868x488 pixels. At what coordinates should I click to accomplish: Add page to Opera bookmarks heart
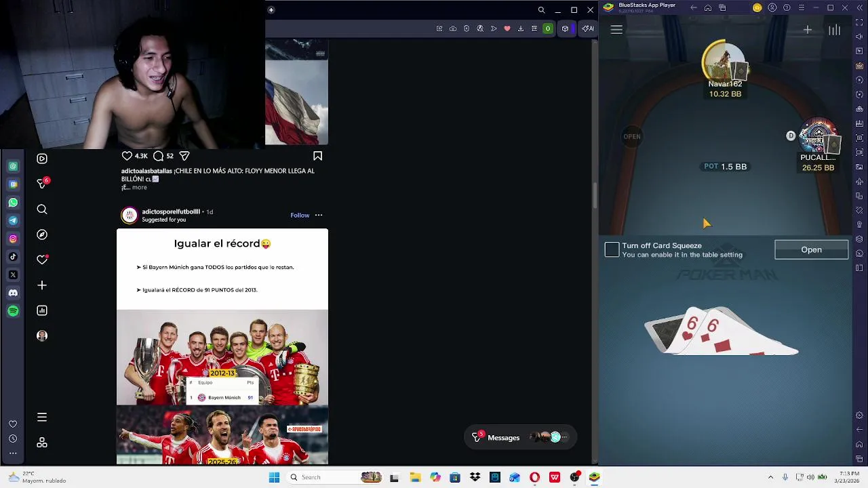(507, 28)
